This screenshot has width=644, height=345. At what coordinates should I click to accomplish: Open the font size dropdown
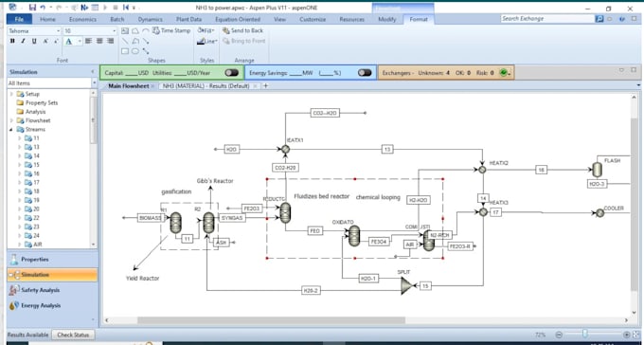pos(115,31)
